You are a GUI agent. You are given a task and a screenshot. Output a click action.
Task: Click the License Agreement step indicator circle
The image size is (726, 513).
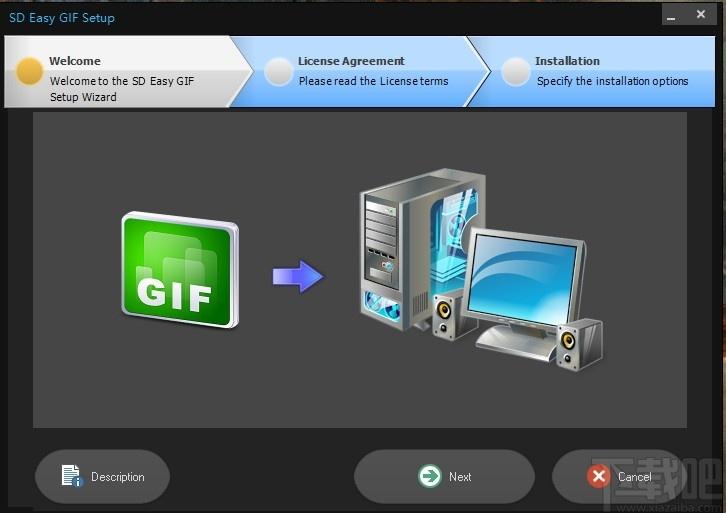point(278,71)
